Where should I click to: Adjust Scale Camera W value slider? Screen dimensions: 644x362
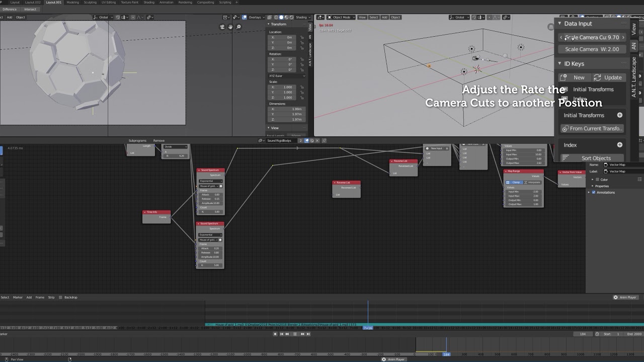[592, 49]
